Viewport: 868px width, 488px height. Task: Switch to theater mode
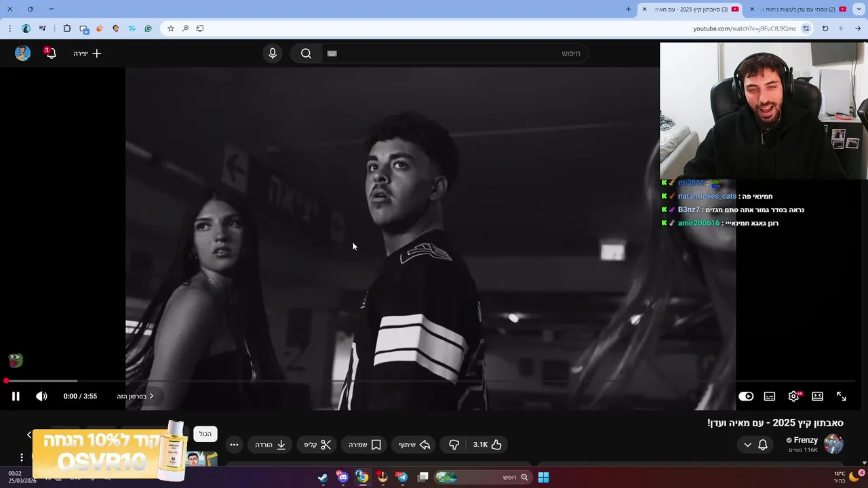817,396
